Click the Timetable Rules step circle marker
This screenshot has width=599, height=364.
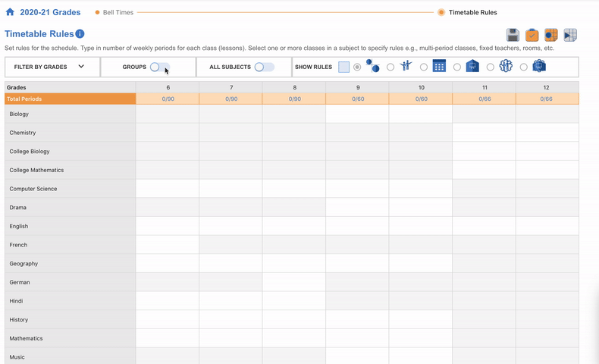click(x=441, y=12)
